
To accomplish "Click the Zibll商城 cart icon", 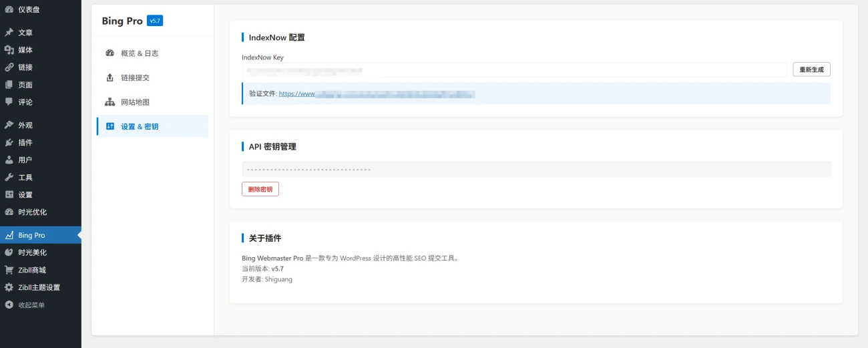I will [x=9, y=270].
